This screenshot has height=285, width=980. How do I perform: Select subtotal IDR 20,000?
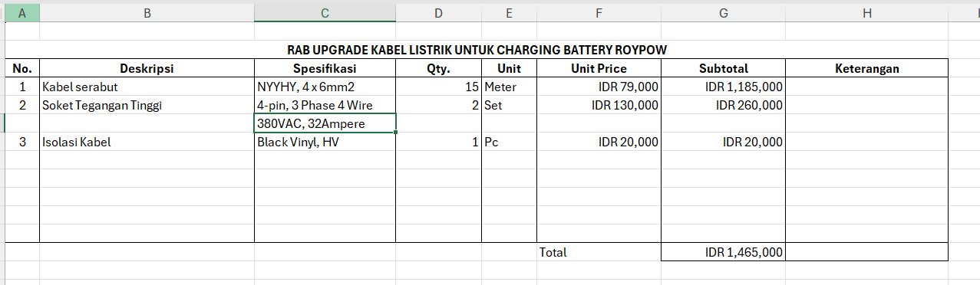coord(723,142)
